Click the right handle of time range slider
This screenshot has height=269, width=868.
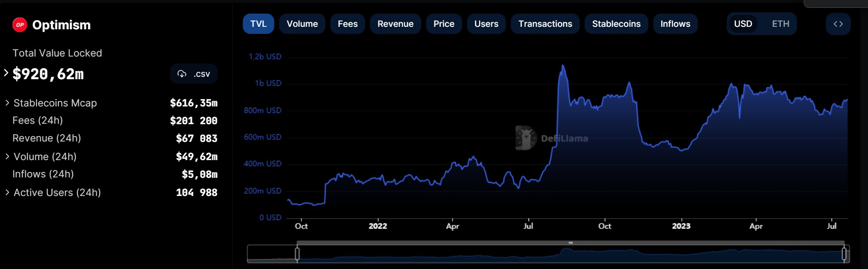click(x=844, y=253)
